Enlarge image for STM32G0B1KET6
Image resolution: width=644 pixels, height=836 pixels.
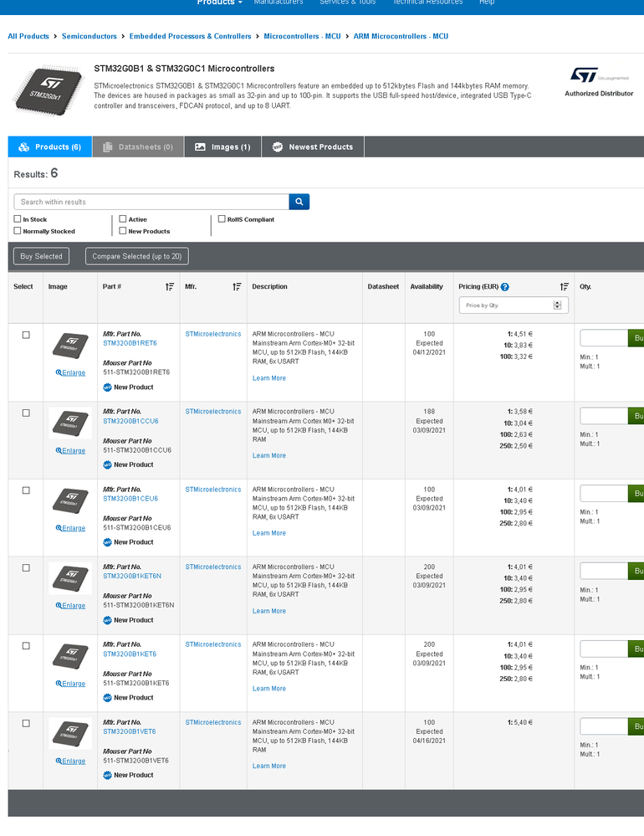coord(70,684)
